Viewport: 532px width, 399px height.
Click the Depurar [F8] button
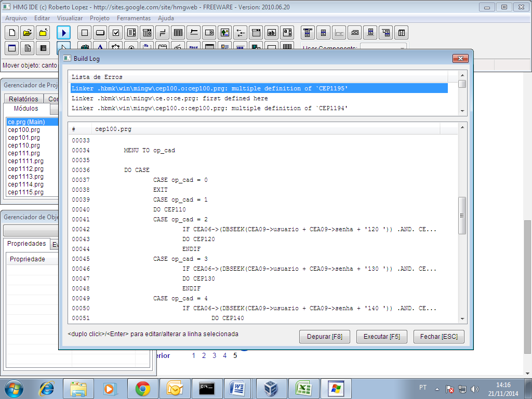[x=325, y=337]
